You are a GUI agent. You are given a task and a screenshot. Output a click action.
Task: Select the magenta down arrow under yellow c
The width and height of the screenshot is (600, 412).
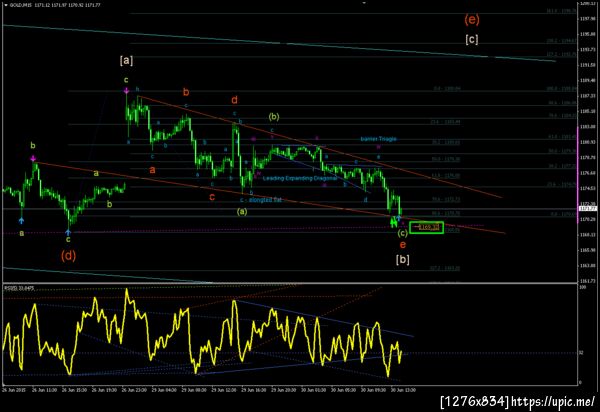coord(126,91)
